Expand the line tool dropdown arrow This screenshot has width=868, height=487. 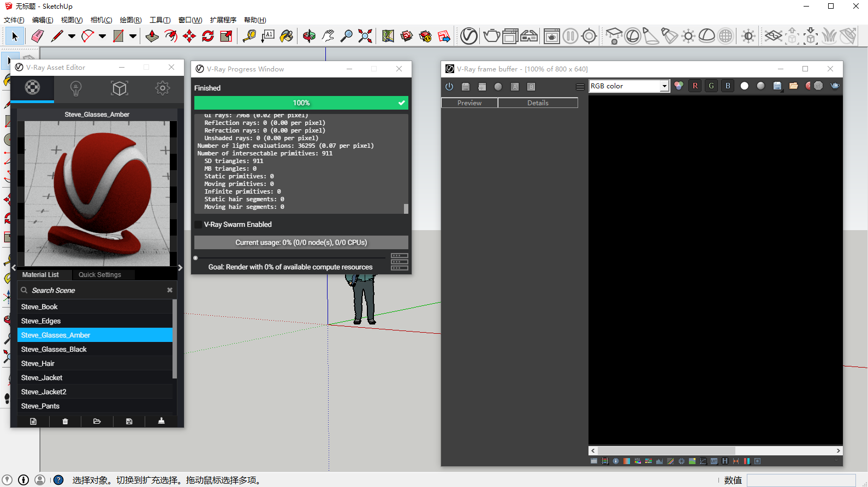pos(72,37)
